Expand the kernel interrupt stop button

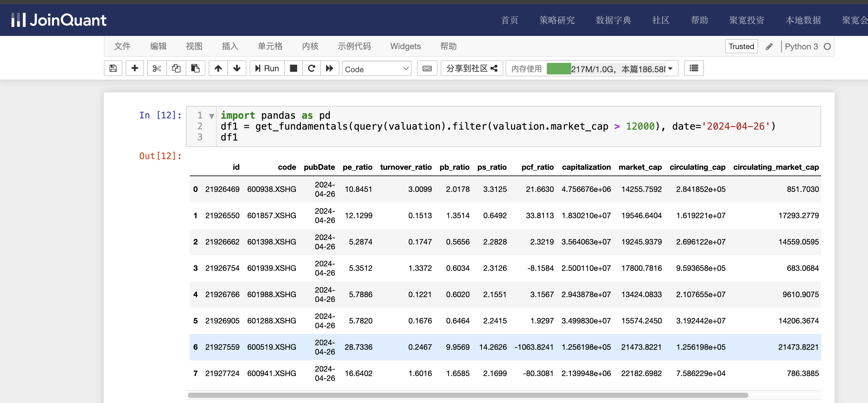[293, 69]
